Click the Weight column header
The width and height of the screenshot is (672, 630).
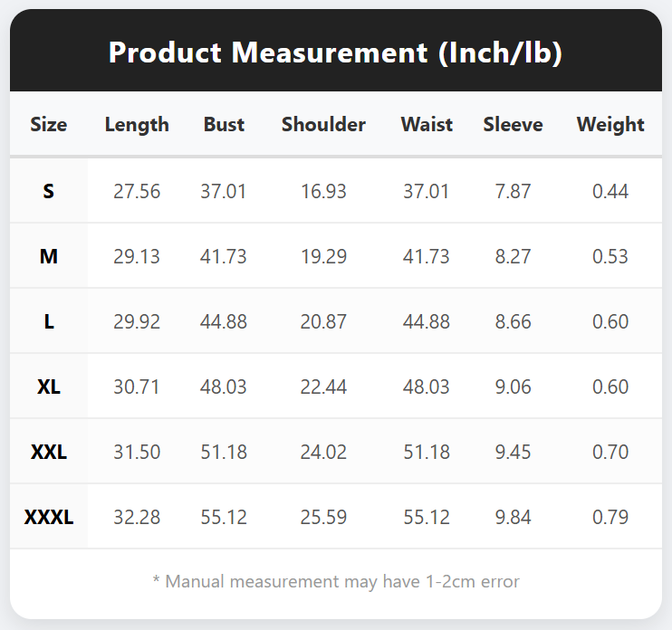coord(610,125)
